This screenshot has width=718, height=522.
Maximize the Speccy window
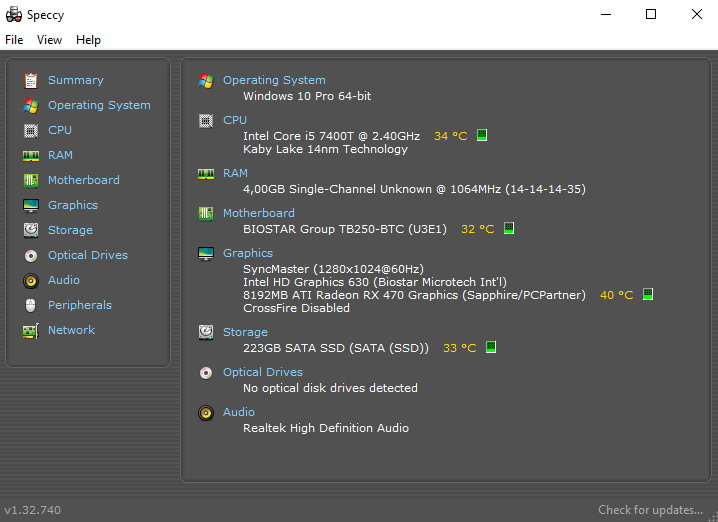pos(651,14)
